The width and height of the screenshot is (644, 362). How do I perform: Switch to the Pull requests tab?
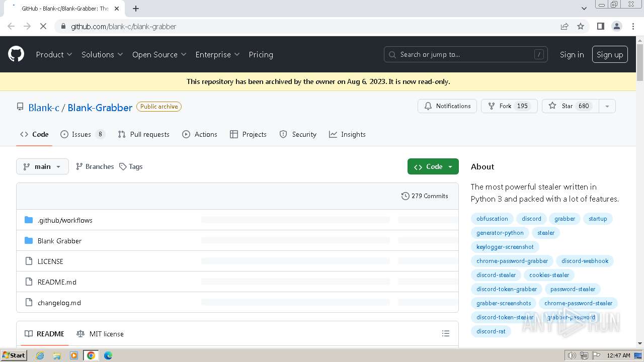143,134
